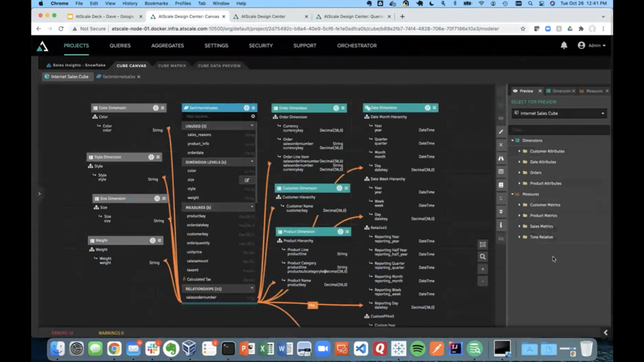The width and height of the screenshot is (644, 362).
Task: Expand the Customer Attributes folder
Action: click(x=519, y=151)
